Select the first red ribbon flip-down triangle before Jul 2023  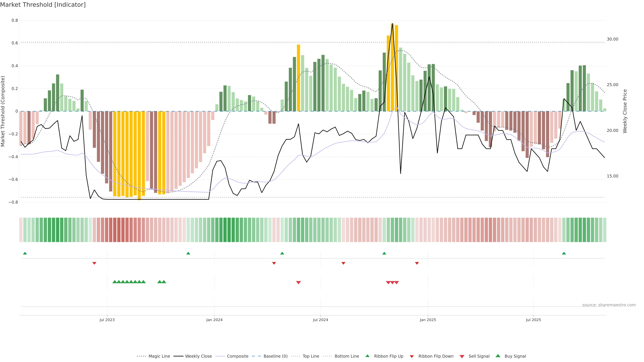click(x=94, y=263)
